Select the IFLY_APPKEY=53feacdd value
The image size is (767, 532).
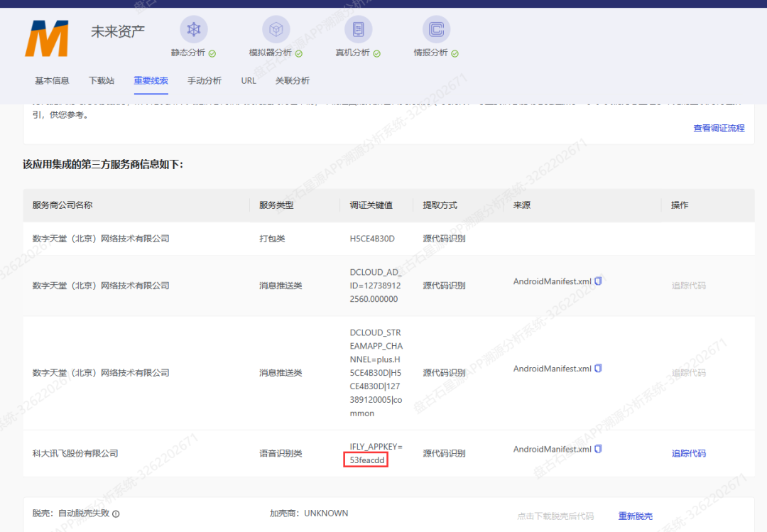(x=376, y=453)
